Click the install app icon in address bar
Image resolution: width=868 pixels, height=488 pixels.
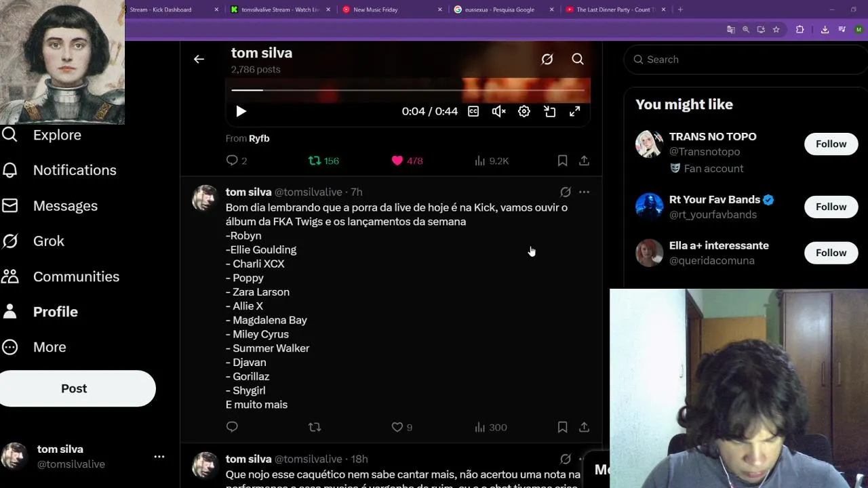[x=761, y=29]
